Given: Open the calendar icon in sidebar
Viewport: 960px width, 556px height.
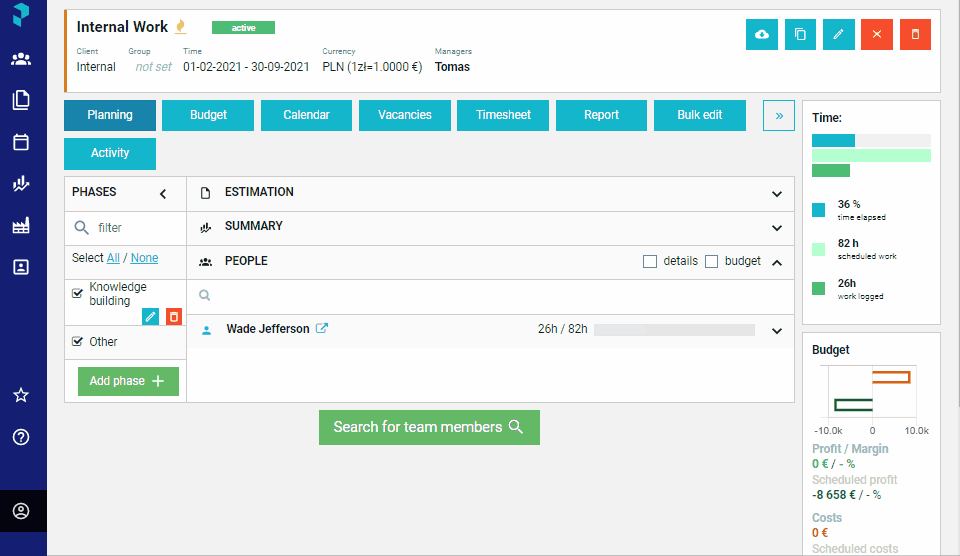Looking at the screenshot, I should point(21,142).
